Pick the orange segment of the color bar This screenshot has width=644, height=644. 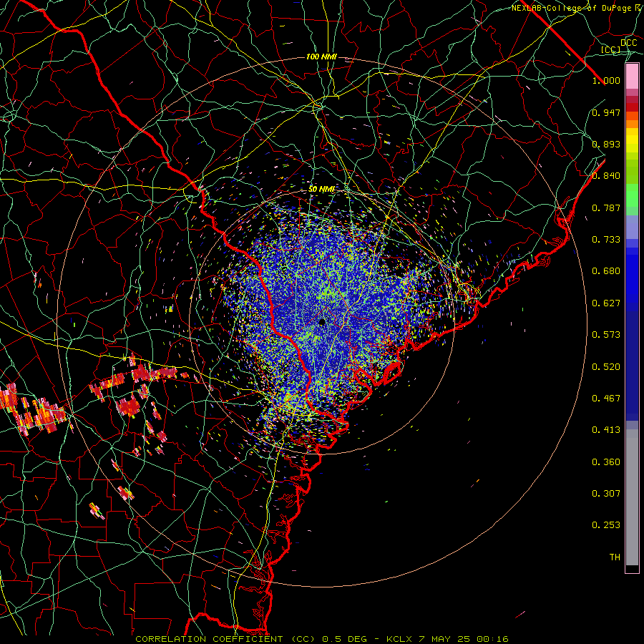point(632,119)
